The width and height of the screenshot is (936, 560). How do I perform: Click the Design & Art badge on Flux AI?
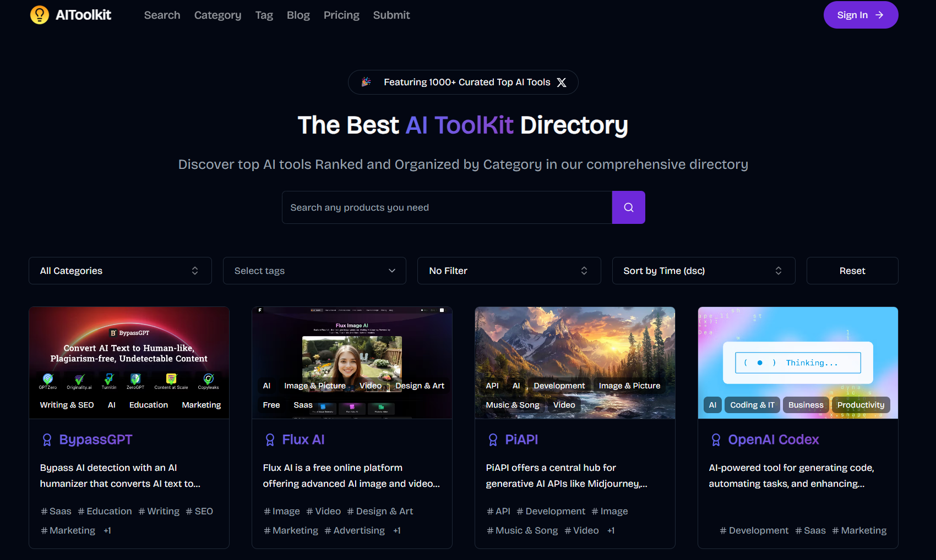[420, 386]
